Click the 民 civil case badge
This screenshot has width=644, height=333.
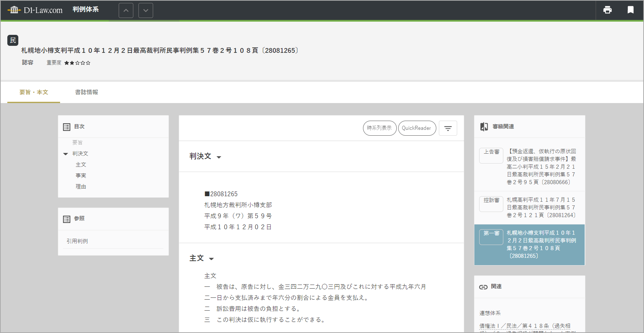click(13, 40)
